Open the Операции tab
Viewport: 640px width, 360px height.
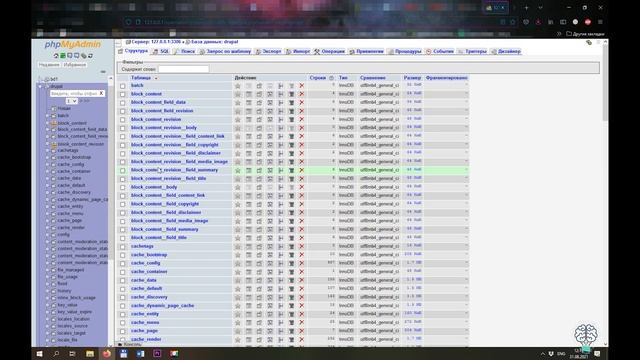tap(329, 51)
